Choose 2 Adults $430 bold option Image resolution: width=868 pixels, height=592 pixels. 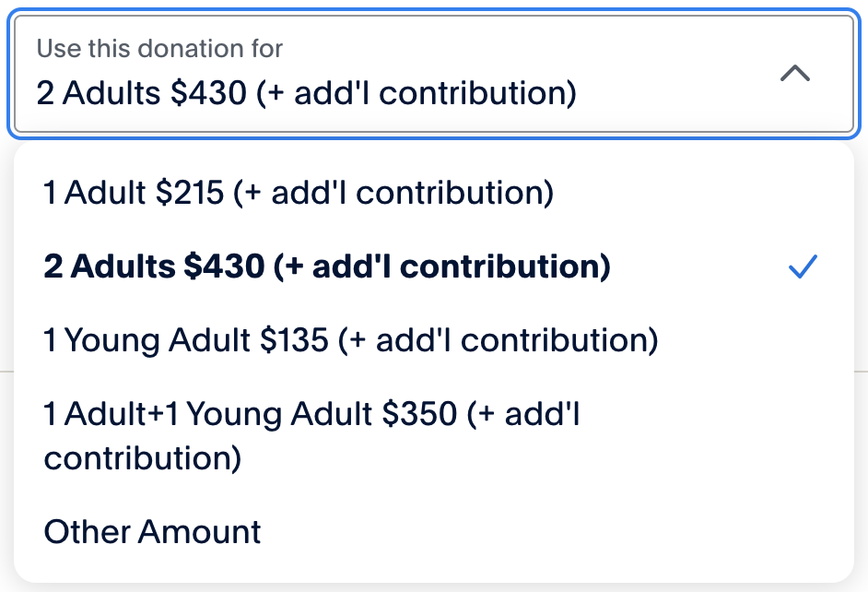coord(326,267)
